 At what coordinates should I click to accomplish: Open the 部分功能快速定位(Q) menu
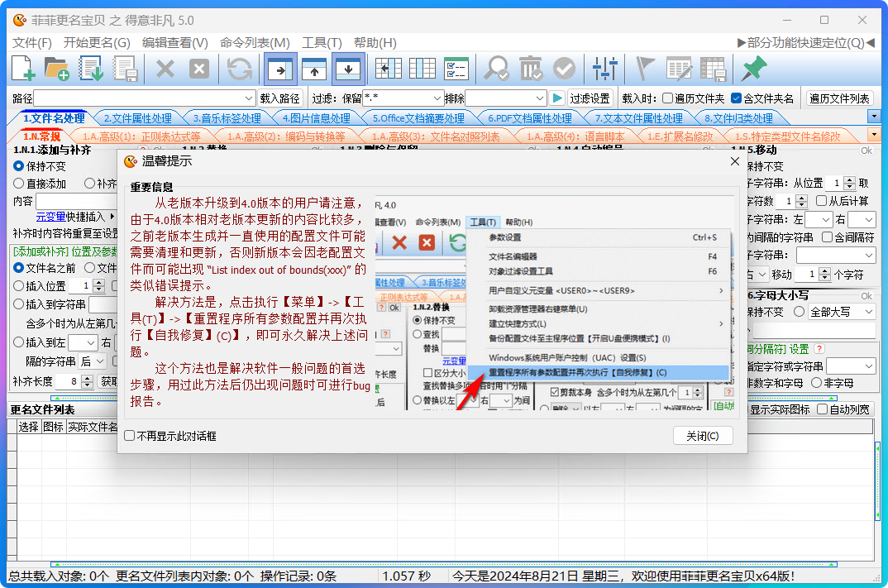805,43
